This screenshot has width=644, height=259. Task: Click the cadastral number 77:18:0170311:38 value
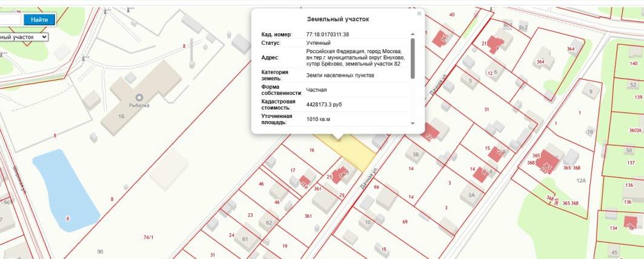327,34
